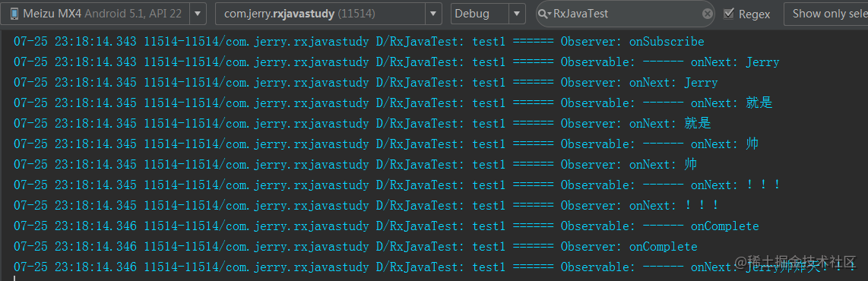Clear the RxJavaTest search text

(708, 14)
